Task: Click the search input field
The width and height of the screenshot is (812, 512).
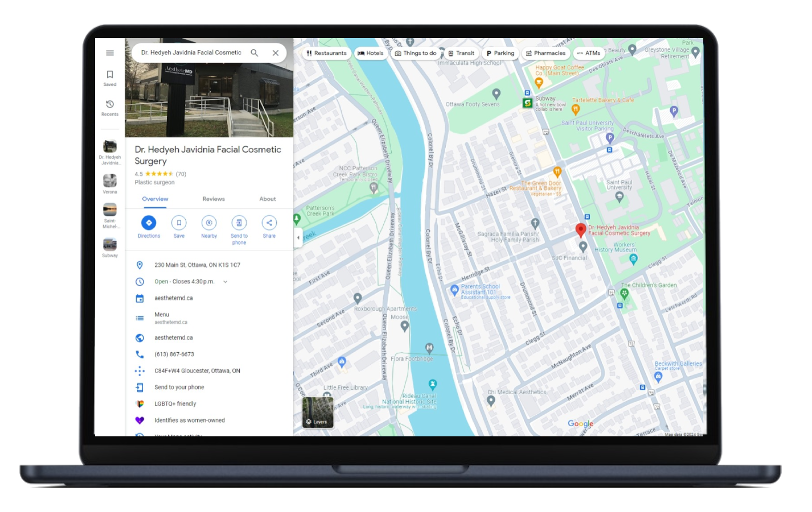Action: pos(191,53)
